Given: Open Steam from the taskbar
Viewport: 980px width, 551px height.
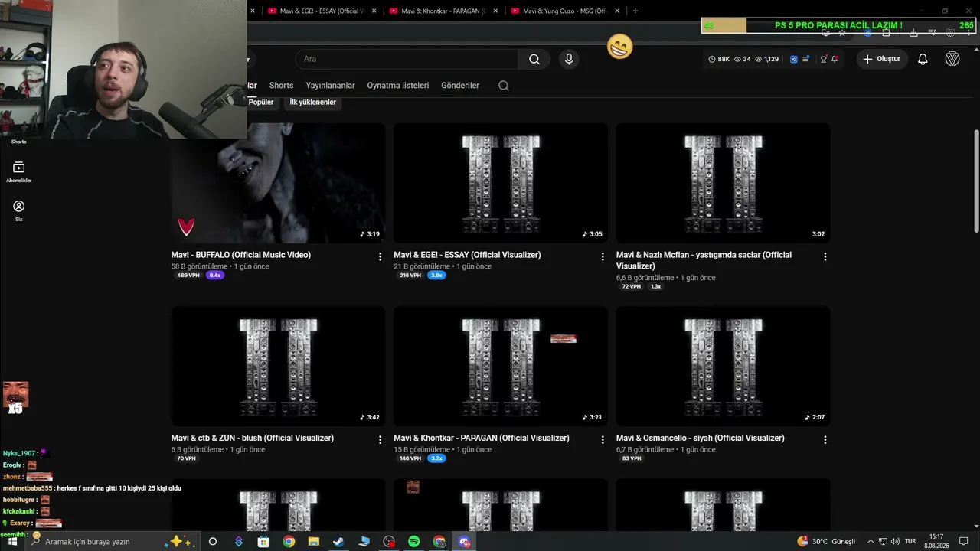Looking at the screenshot, I should click(x=338, y=542).
